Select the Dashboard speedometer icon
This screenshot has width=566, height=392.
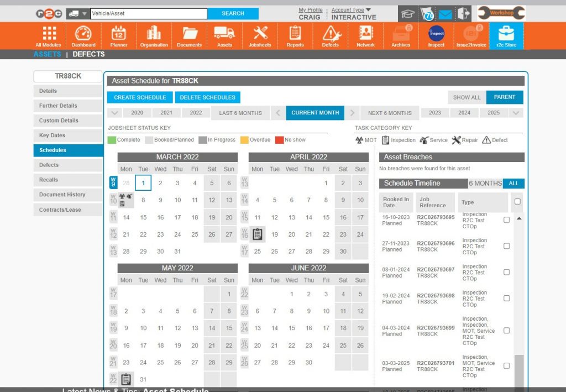[x=83, y=32]
